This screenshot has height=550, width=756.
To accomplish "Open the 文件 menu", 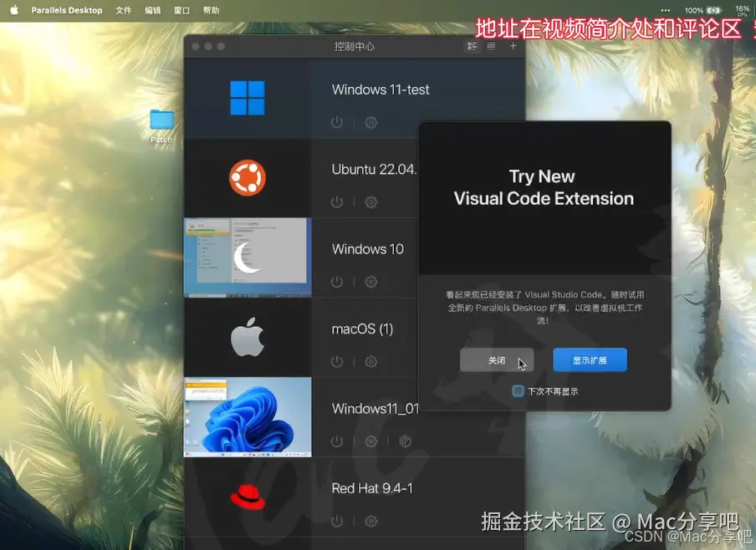I will [x=124, y=10].
